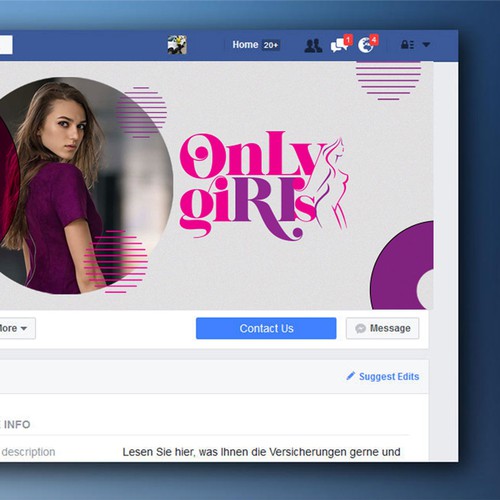Click the INFO section heading
The height and width of the screenshot is (500, 500).
(17, 425)
